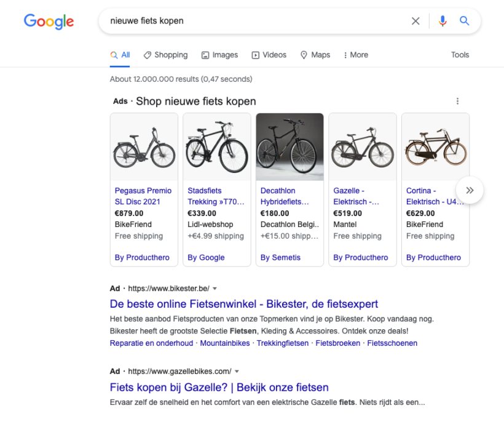Start voice search with the microphone icon
504x427 pixels.
point(443,21)
